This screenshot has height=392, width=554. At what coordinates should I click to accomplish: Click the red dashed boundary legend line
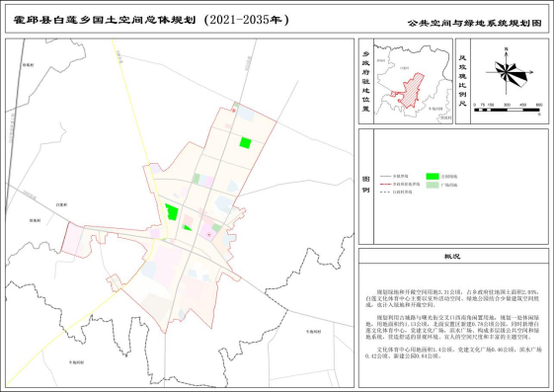point(385,184)
